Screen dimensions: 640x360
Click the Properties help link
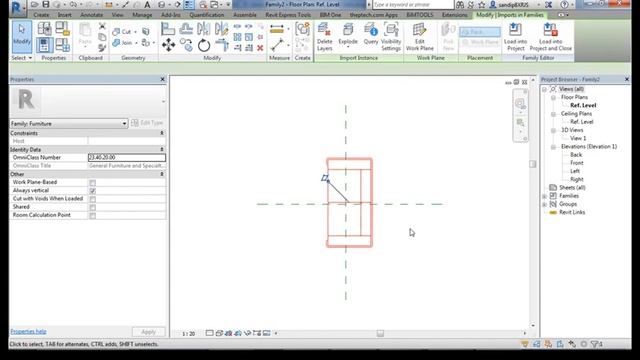point(28,331)
